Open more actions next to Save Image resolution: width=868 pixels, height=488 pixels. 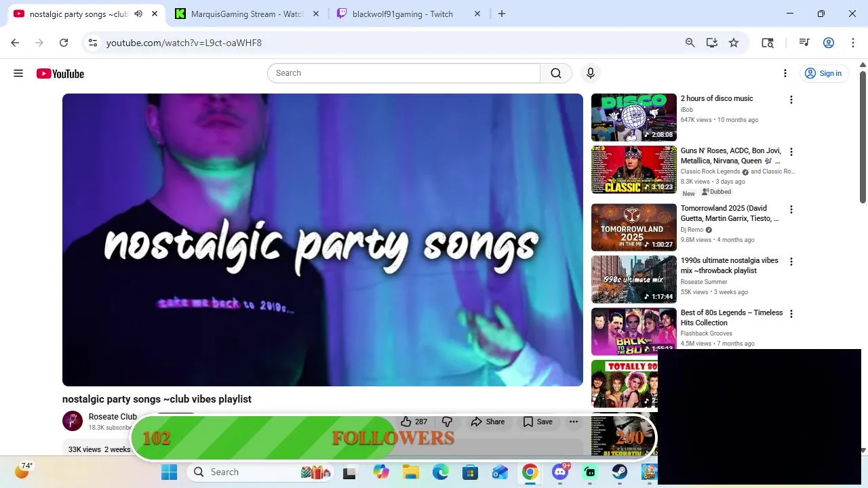(574, 422)
